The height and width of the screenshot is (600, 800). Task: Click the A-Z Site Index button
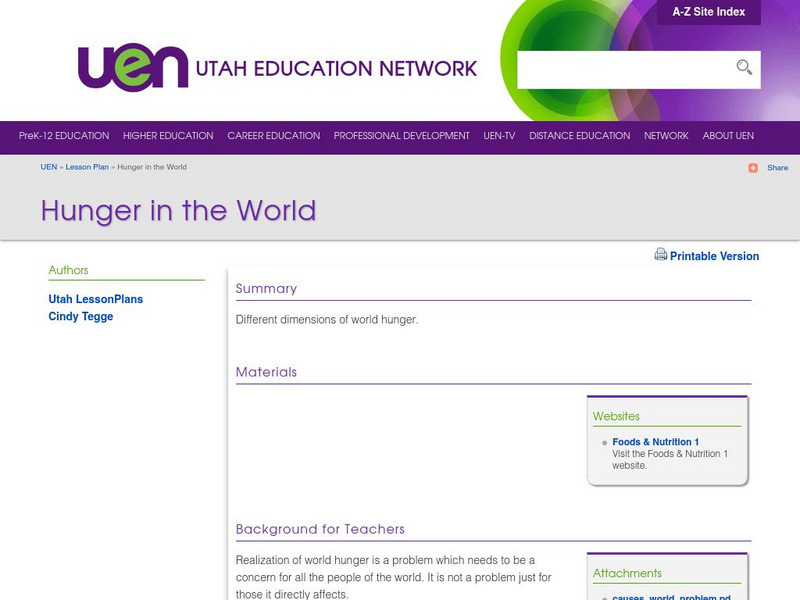(711, 13)
